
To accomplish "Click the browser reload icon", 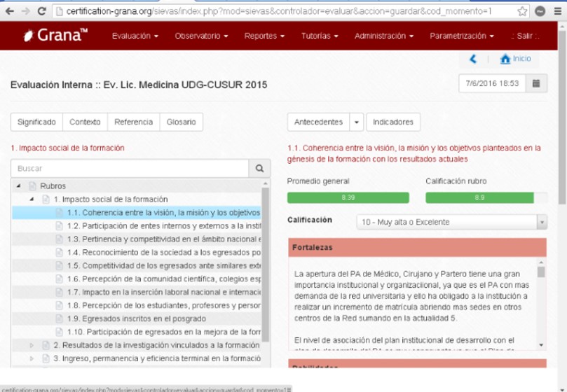I will pyautogui.click(x=42, y=11).
